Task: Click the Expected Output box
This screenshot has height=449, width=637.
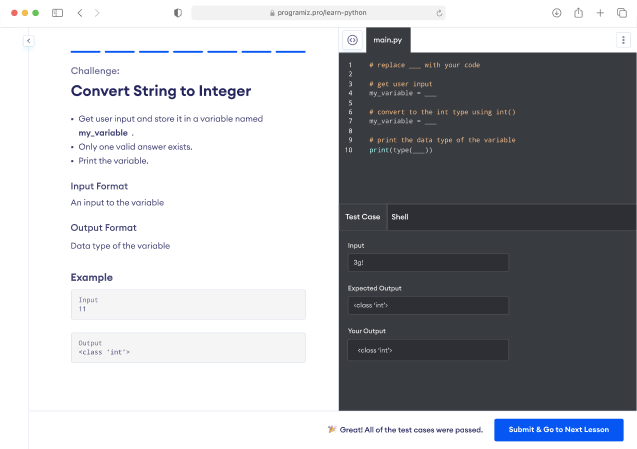Action: (428, 305)
